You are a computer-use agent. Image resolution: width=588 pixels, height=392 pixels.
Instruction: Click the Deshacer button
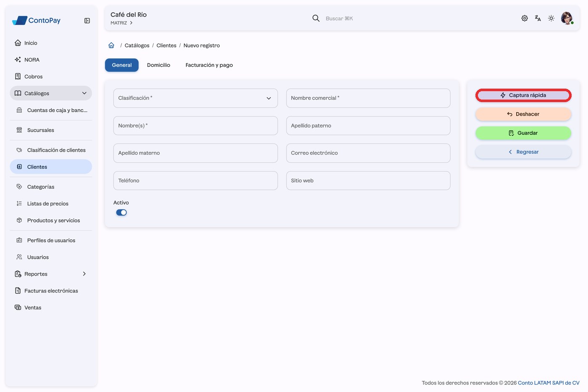(x=523, y=114)
